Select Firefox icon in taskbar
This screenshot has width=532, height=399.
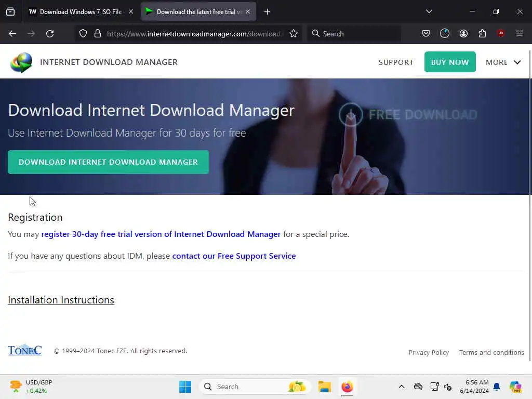[347, 387]
